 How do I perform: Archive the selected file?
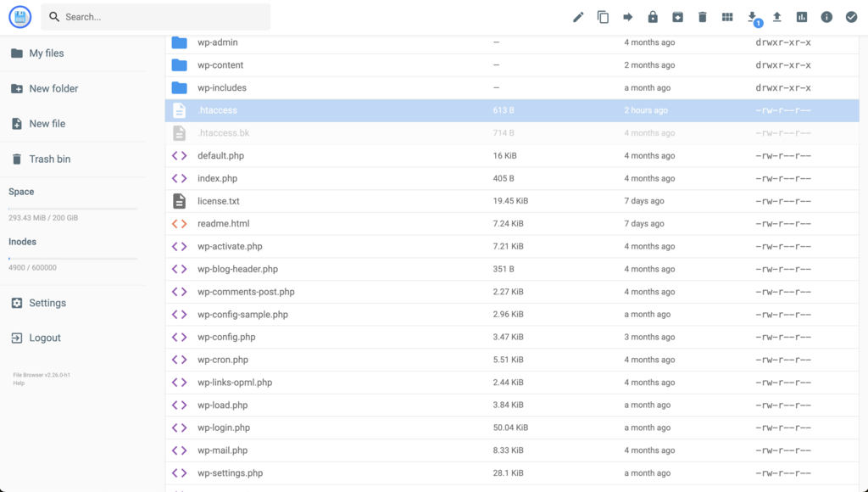pos(676,16)
